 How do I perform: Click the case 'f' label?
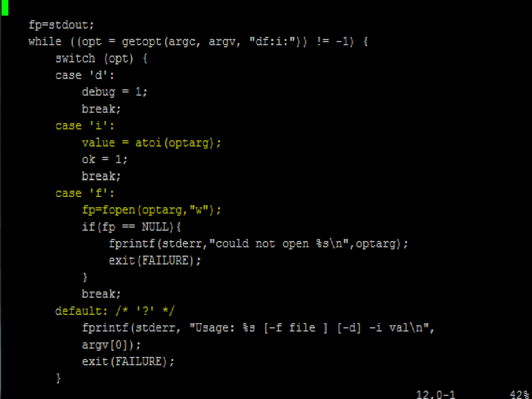click(x=85, y=193)
